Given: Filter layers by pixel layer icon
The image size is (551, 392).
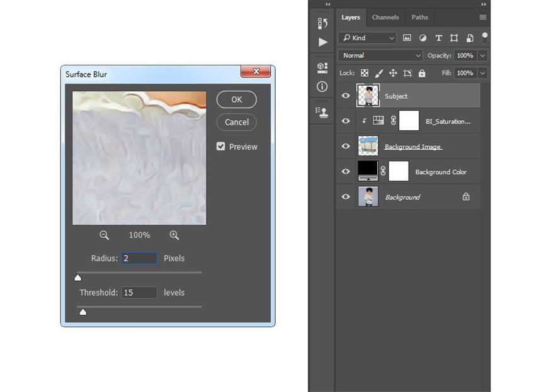Looking at the screenshot, I should (x=407, y=38).
